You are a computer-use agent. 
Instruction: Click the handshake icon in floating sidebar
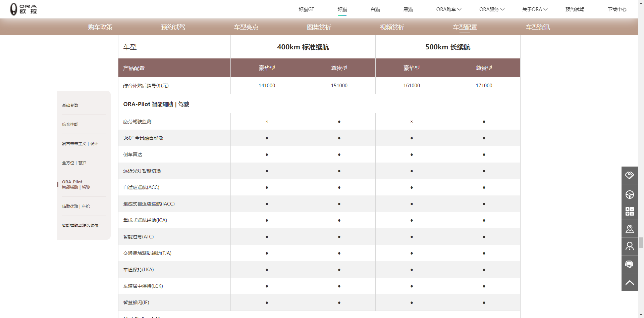tap(630, 175)
